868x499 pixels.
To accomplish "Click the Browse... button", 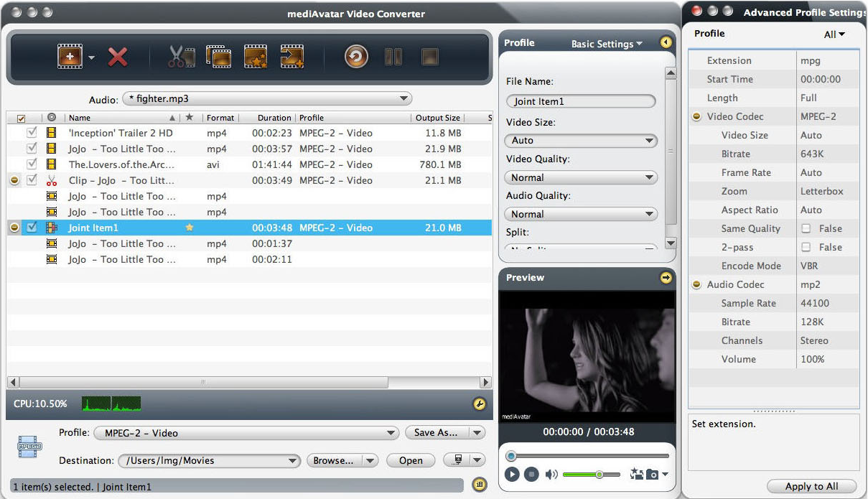I will [334, 461].
